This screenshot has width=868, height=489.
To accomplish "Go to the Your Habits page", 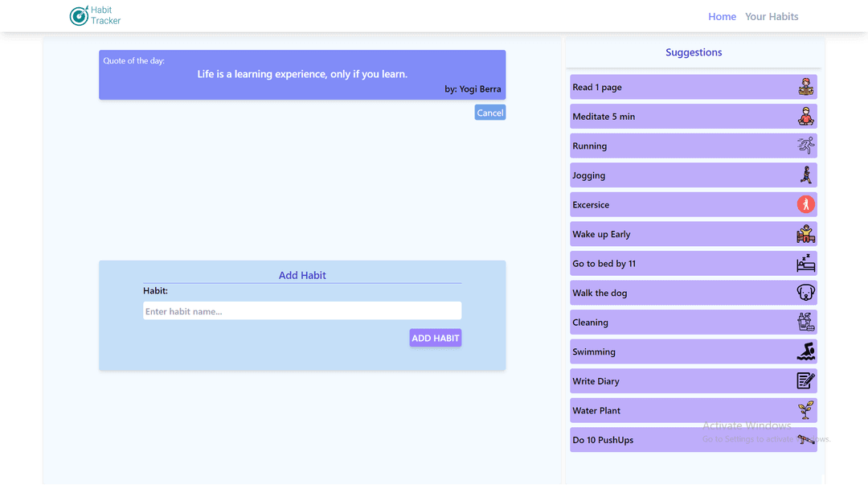I will pyautogui.click(x=772, y=16).
